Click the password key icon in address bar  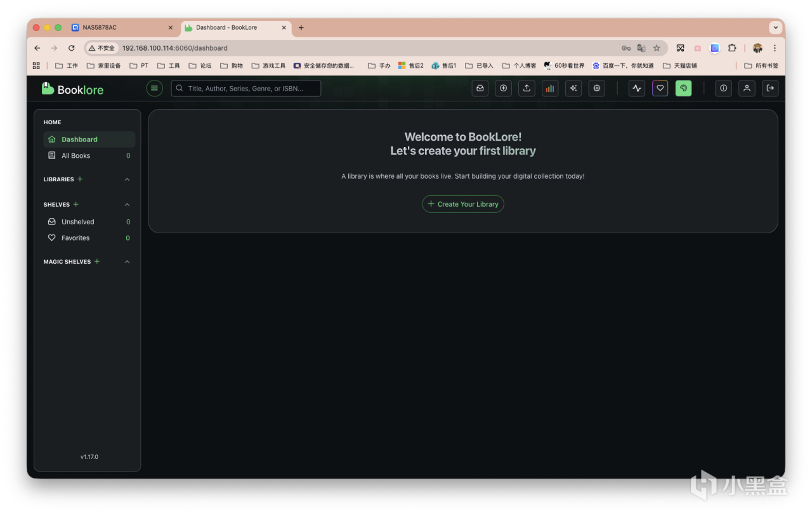click(626, 48)
